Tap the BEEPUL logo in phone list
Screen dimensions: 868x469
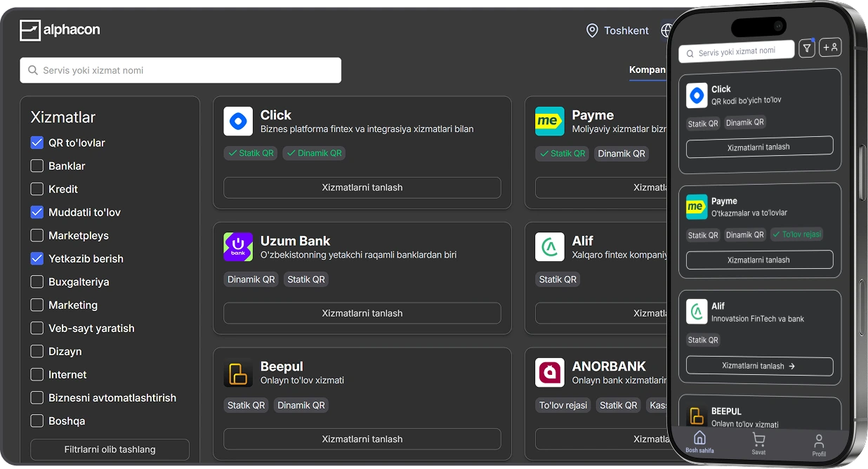[x=697, y=416]
